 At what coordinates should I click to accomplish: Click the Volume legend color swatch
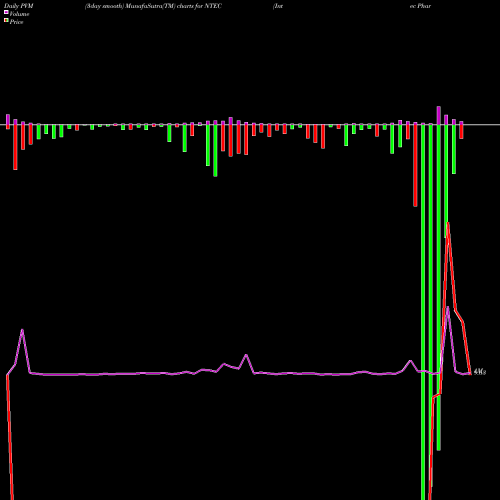coord(6,12)
